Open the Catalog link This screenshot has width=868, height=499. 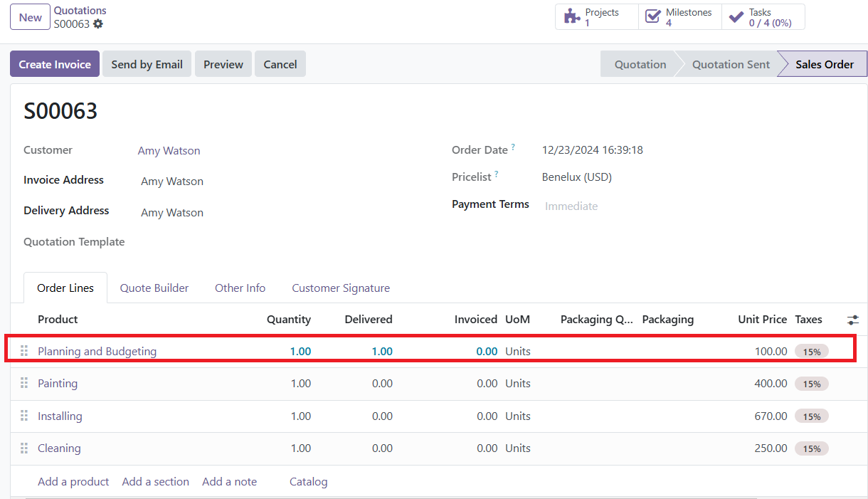[x=309, y=482]
